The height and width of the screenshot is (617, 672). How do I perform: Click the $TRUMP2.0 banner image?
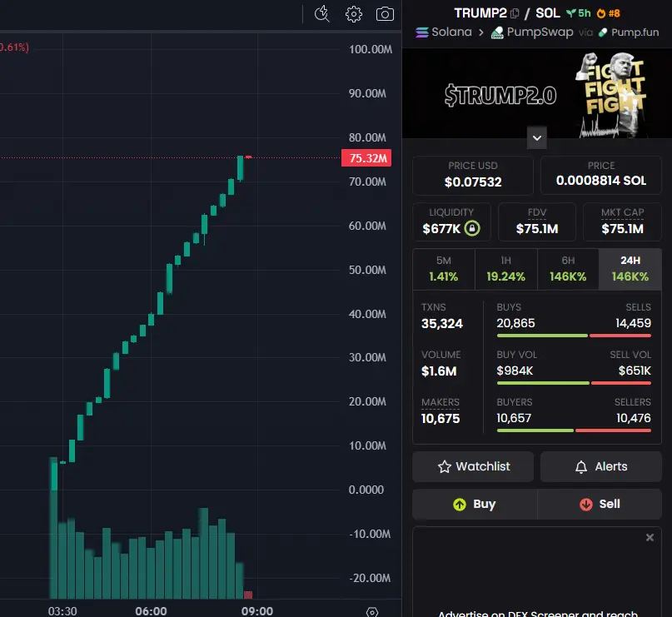(536, 93)
